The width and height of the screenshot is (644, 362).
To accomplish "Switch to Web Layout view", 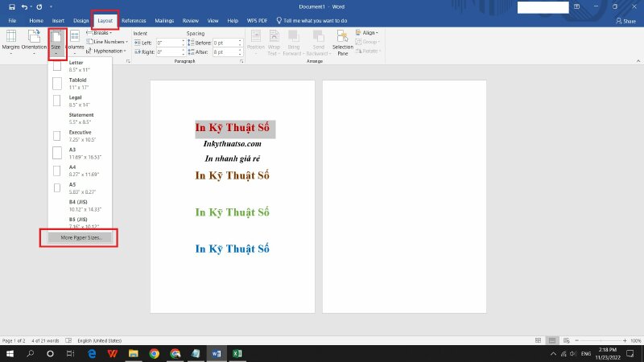I will pyautogui.click(x=567, y=340).
